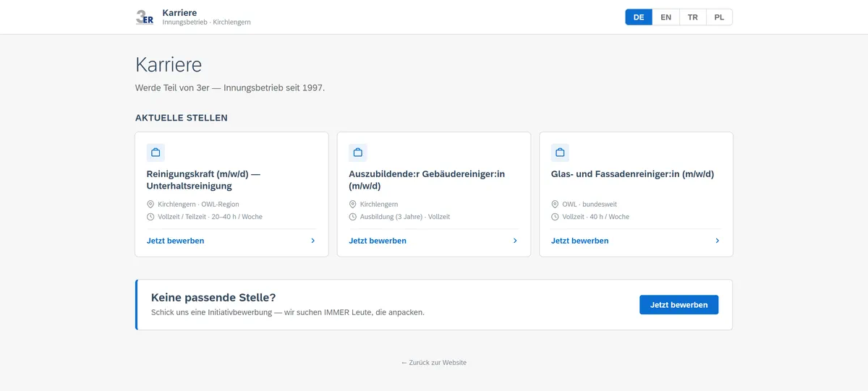Open chevron arrow on Reinigungskraft card
Screen dimensions: 868x391
tap(312, 241)
